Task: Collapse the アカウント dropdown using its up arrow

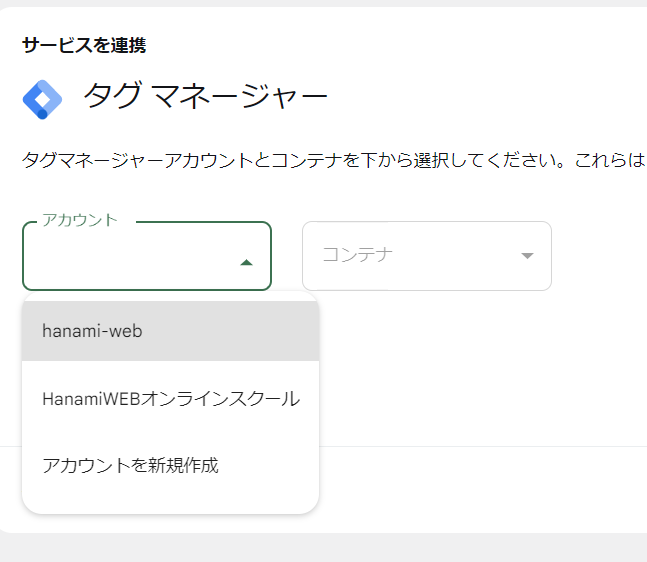Action: pos(246,262)
